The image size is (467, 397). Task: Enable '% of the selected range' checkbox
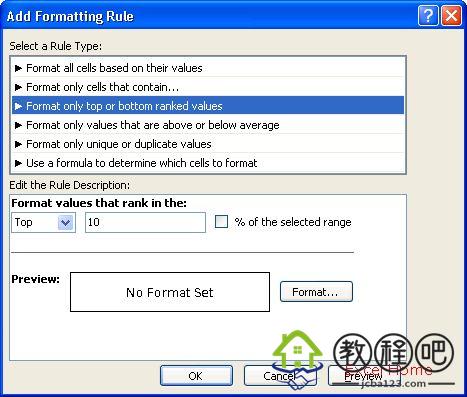point(221,222)
